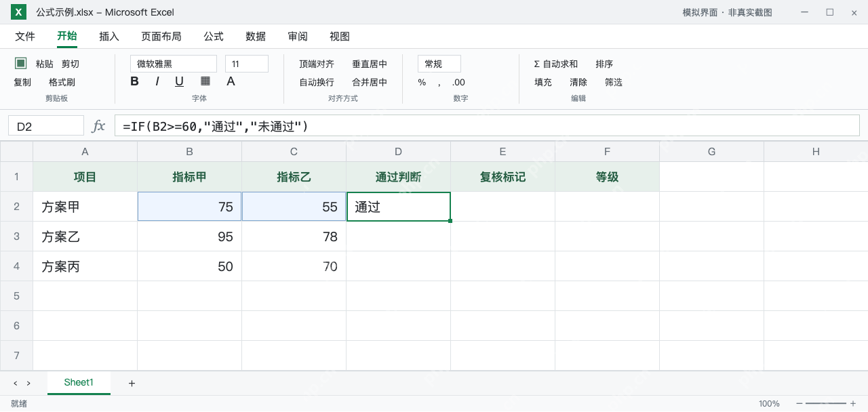Click the paste clipboard icon

pyautogui.click(x=21, y=63)
